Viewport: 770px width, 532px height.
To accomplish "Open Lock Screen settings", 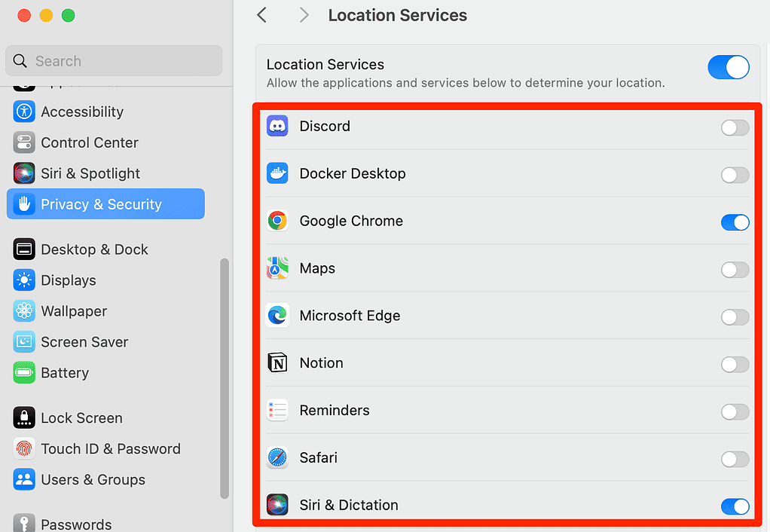I will point(83,417).
